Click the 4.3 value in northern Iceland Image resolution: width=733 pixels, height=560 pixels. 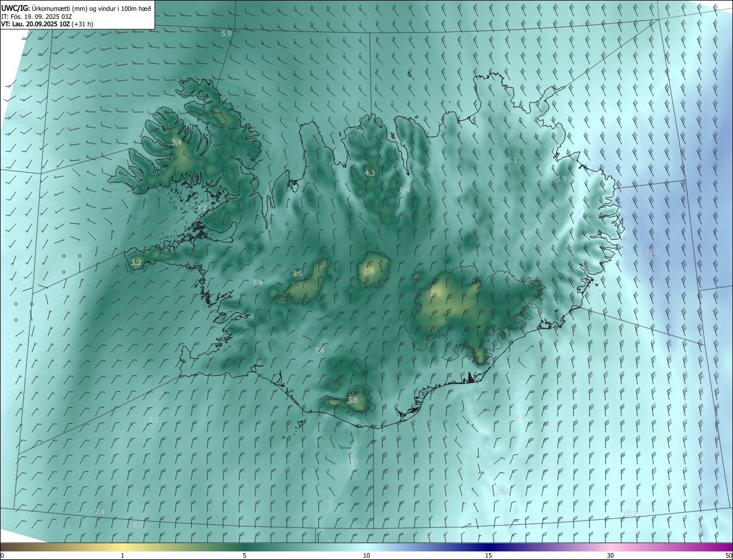click(x=370, y=173)
